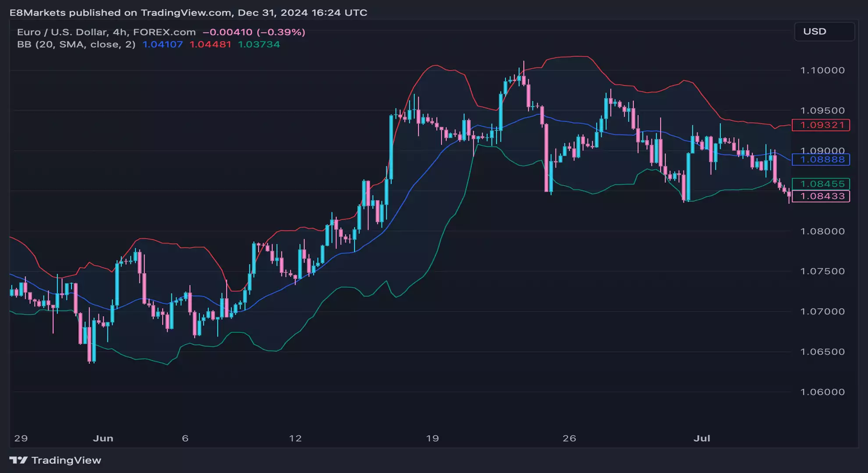
Task: Click the 19 date label on time axis
Action: click(432, 438)
